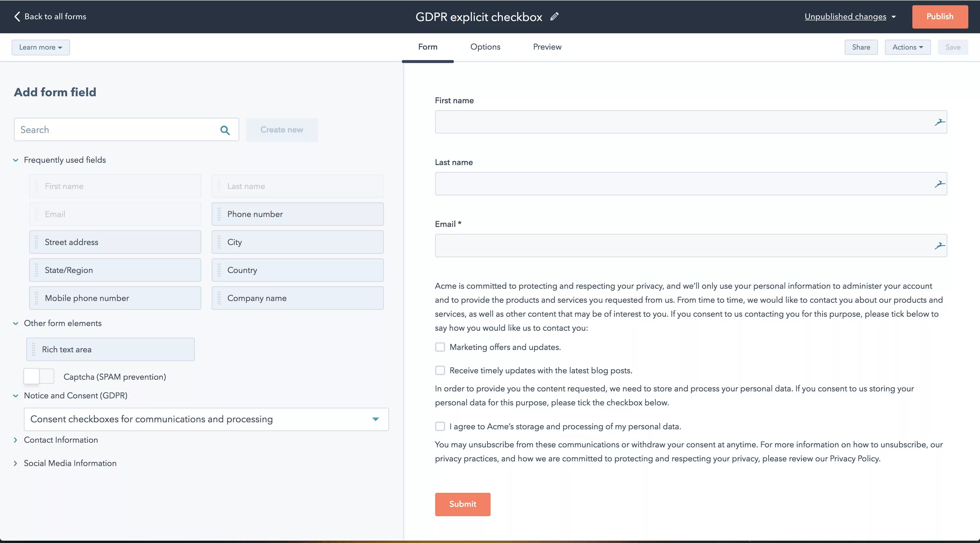This screenshot has width=980, height=543.
Task: Click inside the Search input field
Action: [114, 129]
